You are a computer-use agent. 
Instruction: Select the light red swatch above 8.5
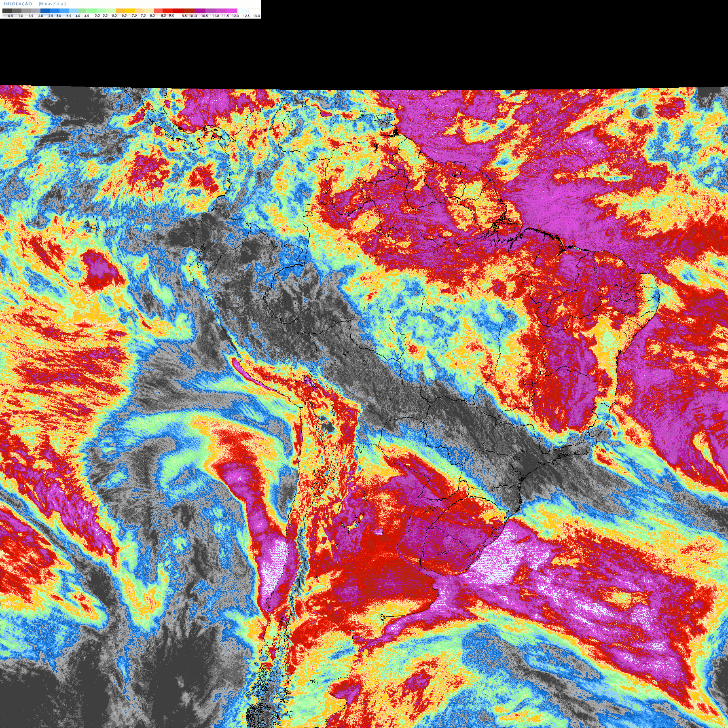coord(158,11)
